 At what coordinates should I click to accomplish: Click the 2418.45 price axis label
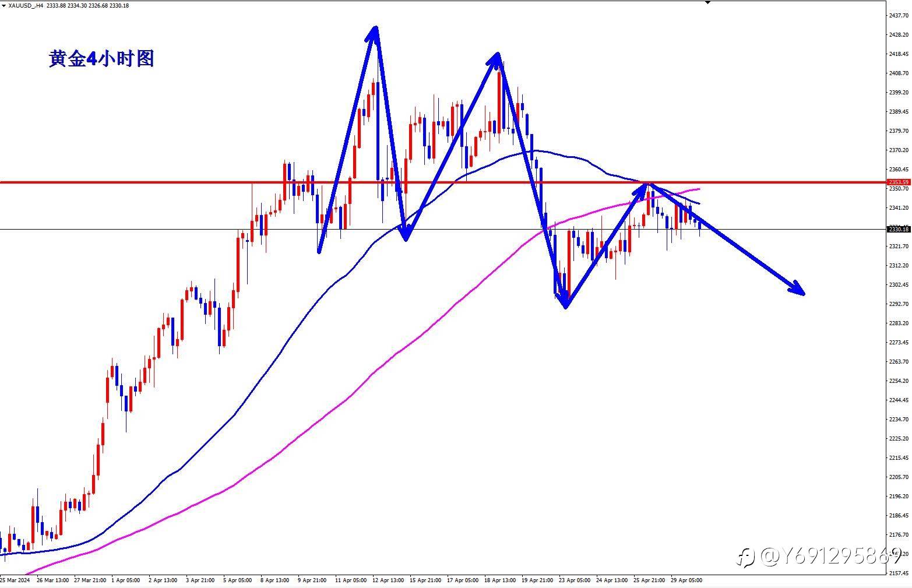pos(899,54)
